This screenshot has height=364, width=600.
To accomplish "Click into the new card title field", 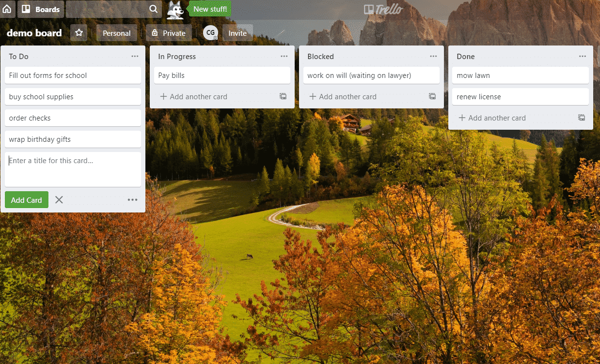I will point(73,169).
